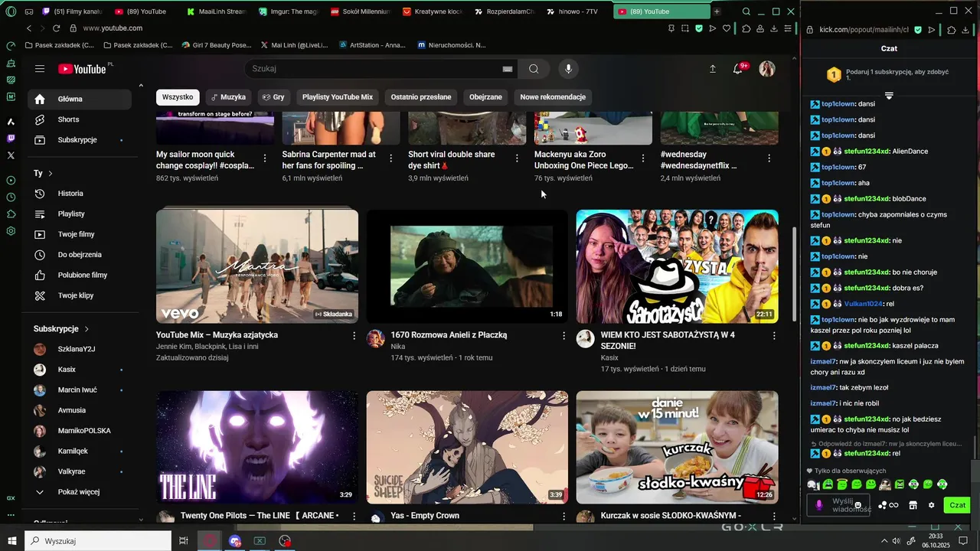Collapse the Kick chat gift banner handle
This screenshot has height=551, width=980.
[x=889, y=96]
